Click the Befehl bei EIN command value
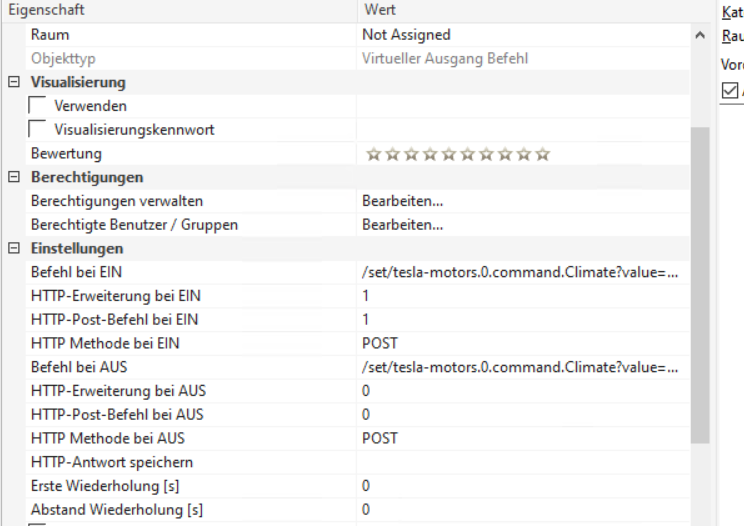Image resolution: width=744 pixels, height=526 pixels. 520,272
